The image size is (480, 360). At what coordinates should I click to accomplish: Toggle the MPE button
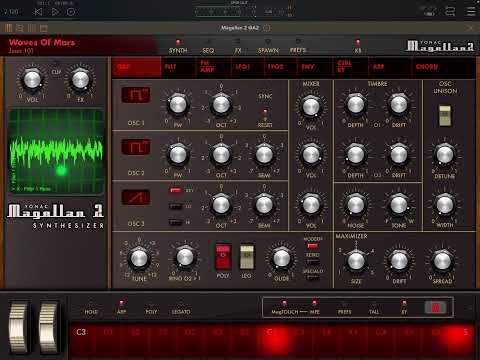314,308
